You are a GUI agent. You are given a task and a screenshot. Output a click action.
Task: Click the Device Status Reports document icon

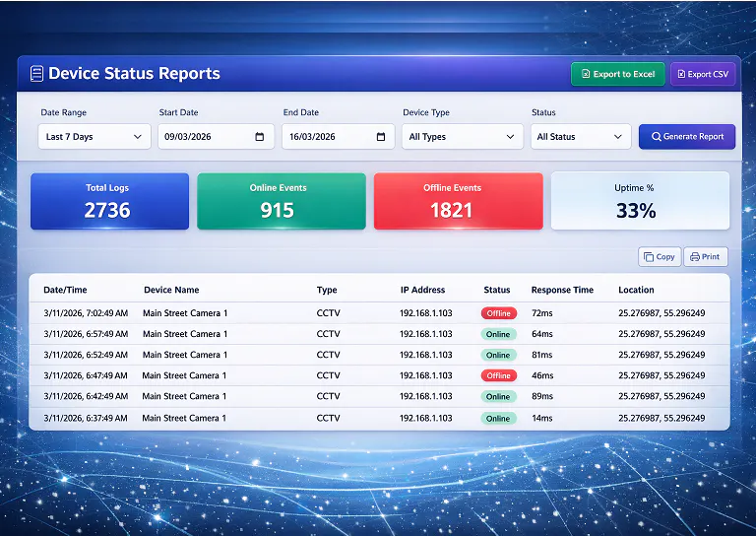click(x=36, y=73)
